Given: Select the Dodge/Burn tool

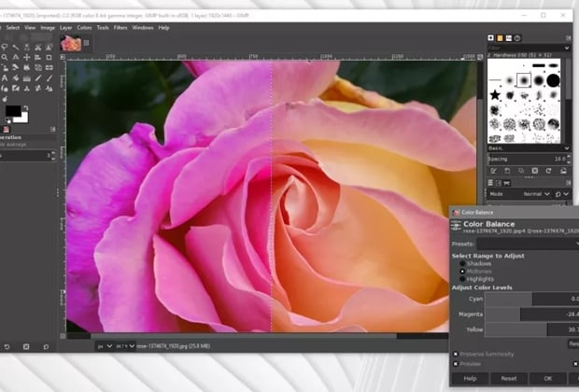Looking at the screenshot, I should coord(5,99).
